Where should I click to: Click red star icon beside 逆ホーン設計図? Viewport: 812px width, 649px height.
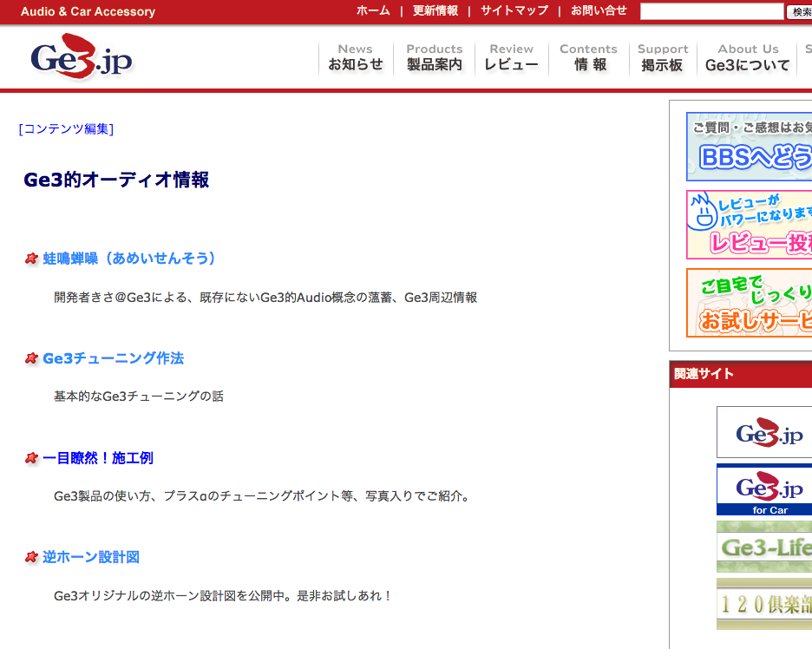(31, 557)
